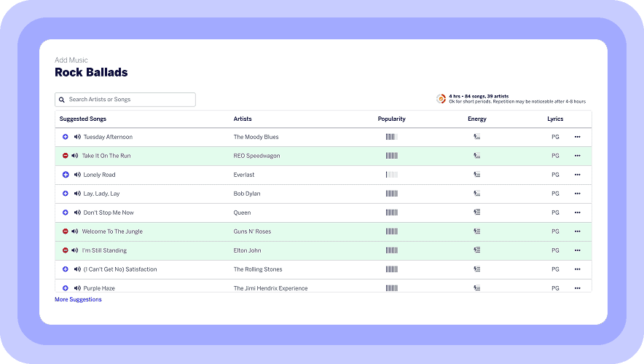
Task: Remove Welcome To The Jungle
Action: [66, 231]
